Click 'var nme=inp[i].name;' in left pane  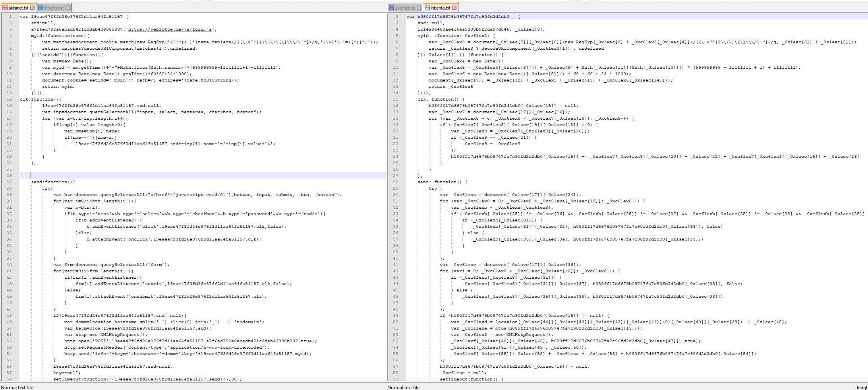(92, 131)
